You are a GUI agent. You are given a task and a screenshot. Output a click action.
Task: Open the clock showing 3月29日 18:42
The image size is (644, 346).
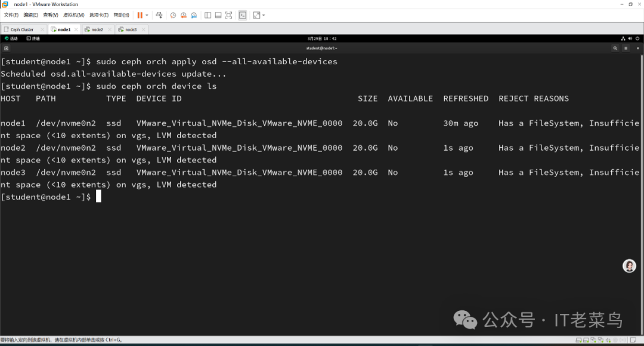[322, 39]
